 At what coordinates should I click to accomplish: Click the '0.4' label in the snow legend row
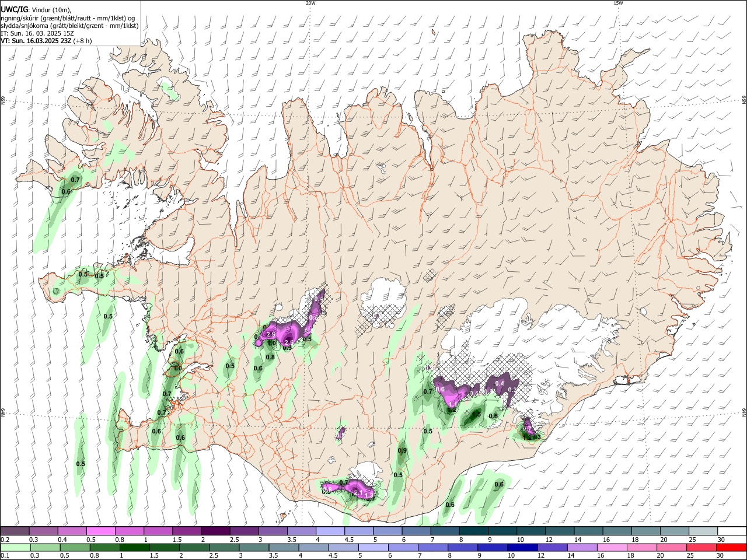point(62,540)
